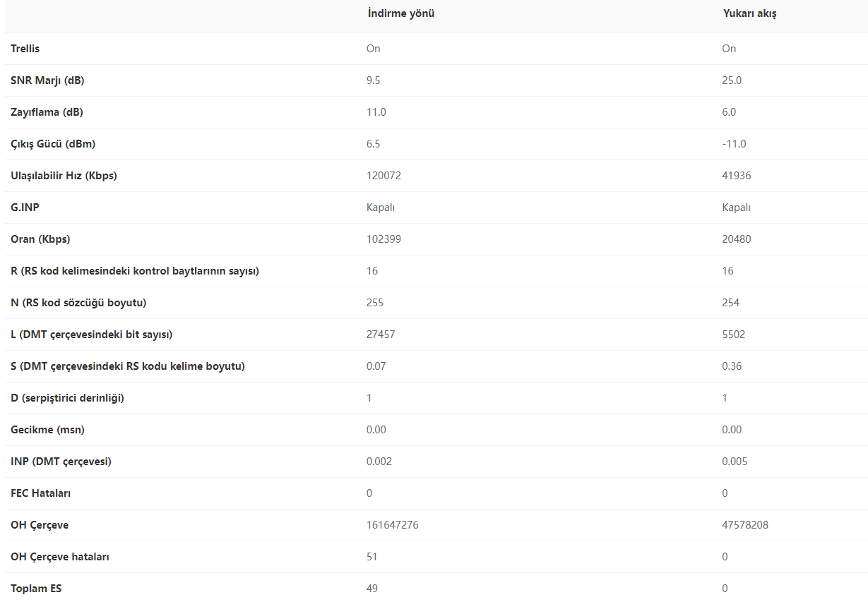The width and height of the screenshot is (868, 602).
Task: Select the attainable rate value 120072
Action: 384,176
